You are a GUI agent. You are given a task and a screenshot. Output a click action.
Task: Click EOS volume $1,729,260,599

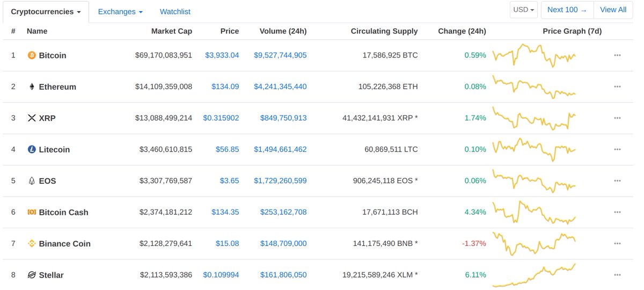click(x=281, y=181)
